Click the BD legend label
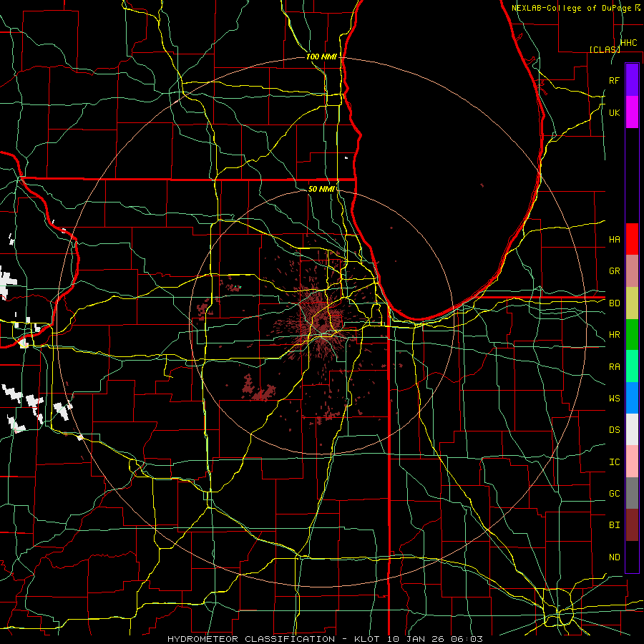Image resolution: width=644 pixels, height=644 pixels. pyautogui.click(x=614, y=303)
